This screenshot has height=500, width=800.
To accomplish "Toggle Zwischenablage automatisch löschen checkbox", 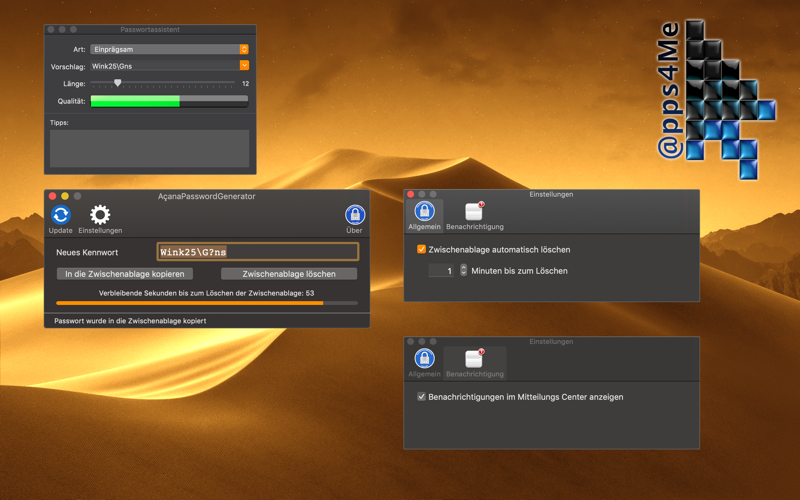I will [x=421, y=249].
